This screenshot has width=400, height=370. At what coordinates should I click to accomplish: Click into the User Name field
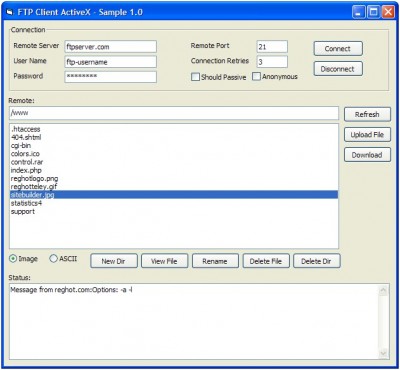[x=110, y=62]
